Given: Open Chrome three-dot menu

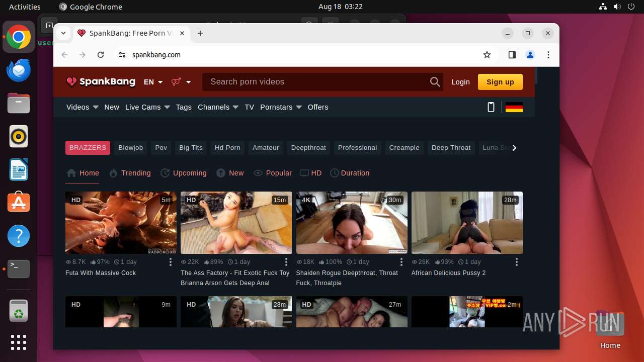Looking at the screenshot, I should (x=548, y=55).
